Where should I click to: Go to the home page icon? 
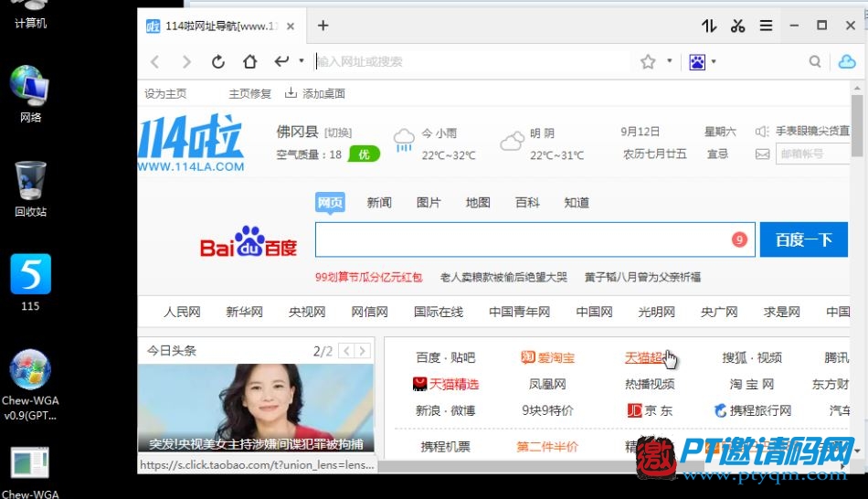250,61
